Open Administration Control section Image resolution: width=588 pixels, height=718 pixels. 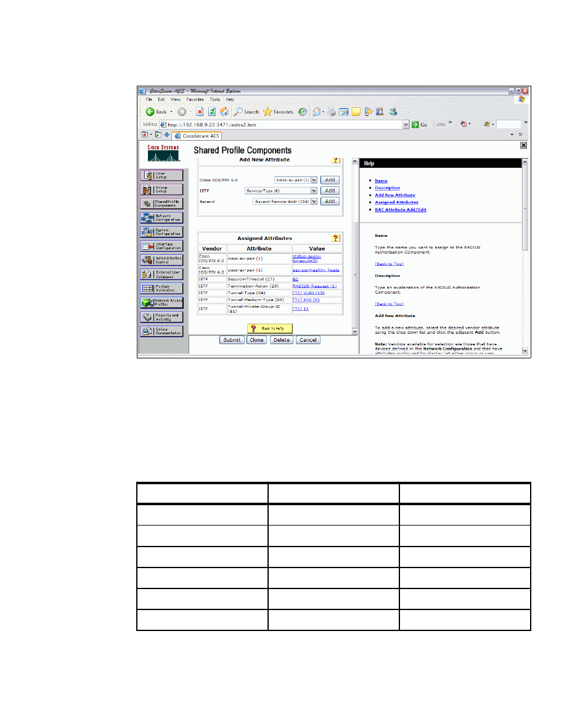(x=161, y=260)
